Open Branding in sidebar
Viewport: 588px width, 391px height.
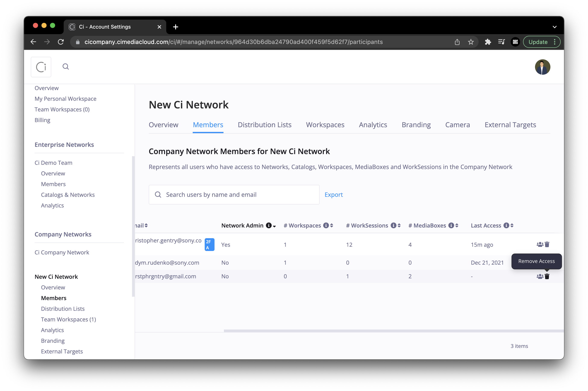[x=53, y=341]
